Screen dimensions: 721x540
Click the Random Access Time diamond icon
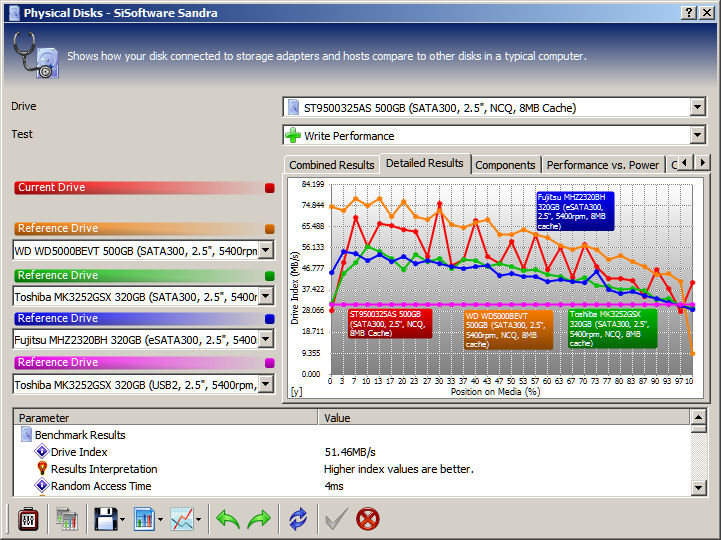[42, 485]
